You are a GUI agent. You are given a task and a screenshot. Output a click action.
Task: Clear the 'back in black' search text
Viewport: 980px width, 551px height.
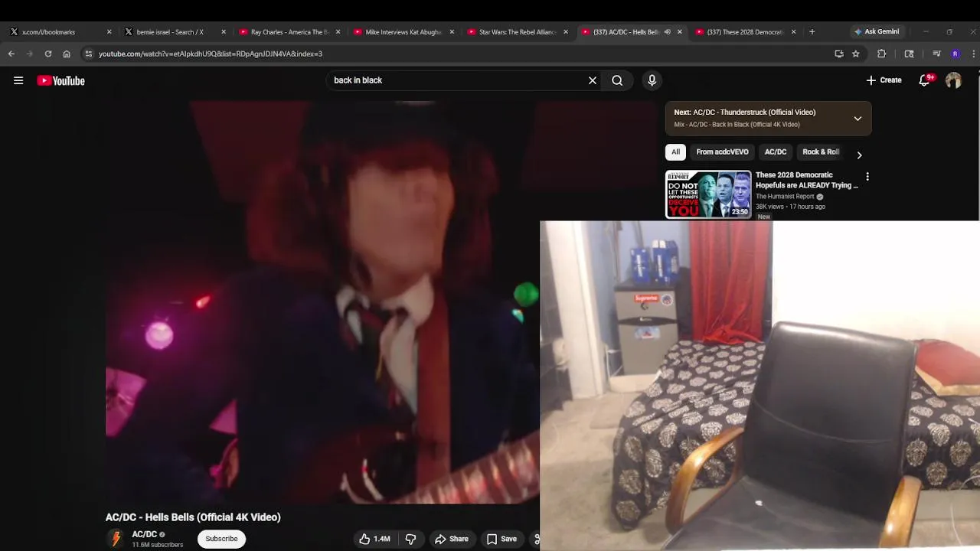tap(592, 80)
